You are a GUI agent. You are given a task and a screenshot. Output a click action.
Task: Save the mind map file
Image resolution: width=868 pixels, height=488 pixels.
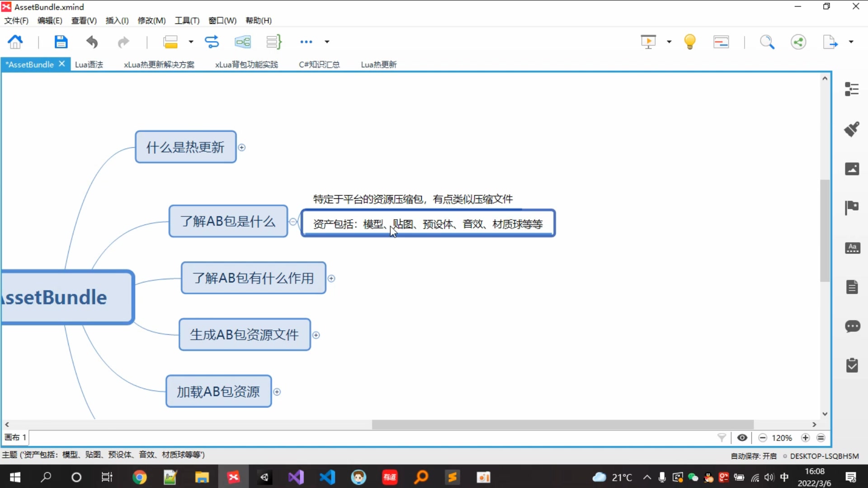tap(61, 42)
